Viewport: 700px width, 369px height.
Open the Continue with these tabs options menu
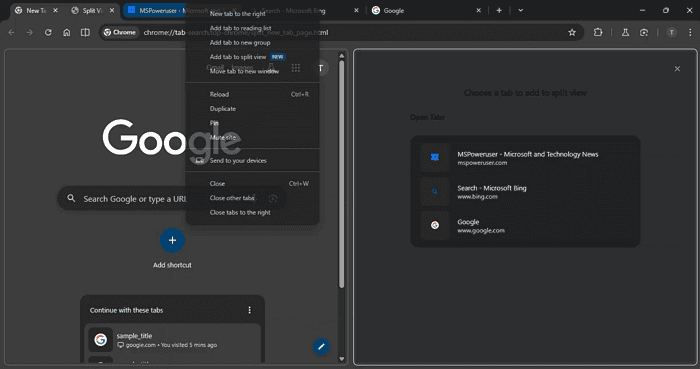(250, 310)
